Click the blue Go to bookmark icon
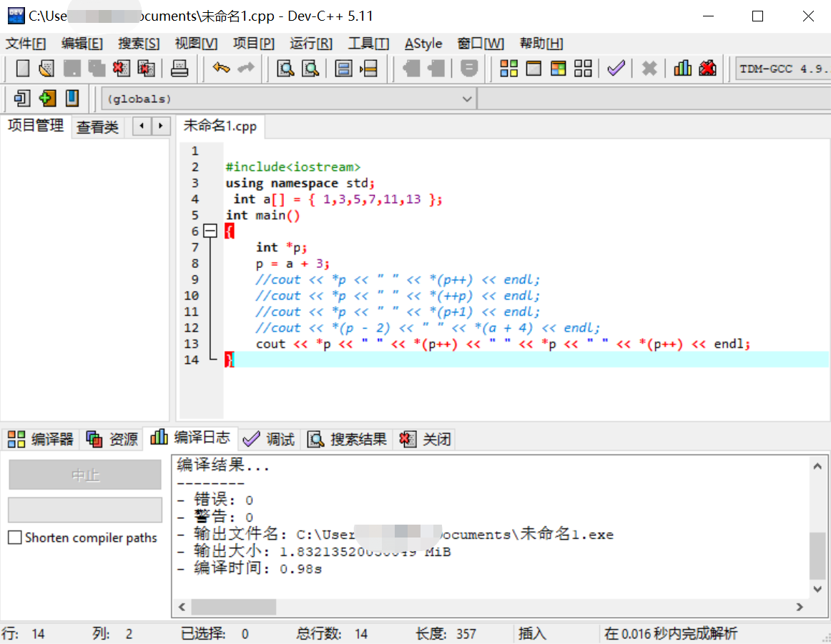The width and height of the screenshot is (831, 644). click(x=72, y=98)
